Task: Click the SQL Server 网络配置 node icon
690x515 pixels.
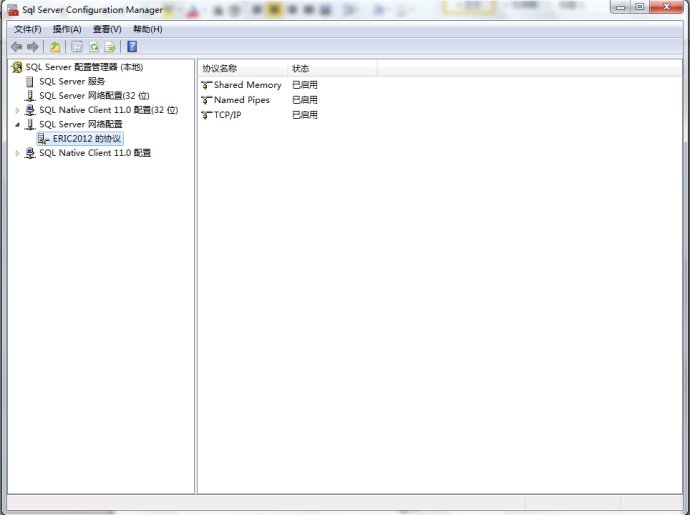Action: click(29, 124)
